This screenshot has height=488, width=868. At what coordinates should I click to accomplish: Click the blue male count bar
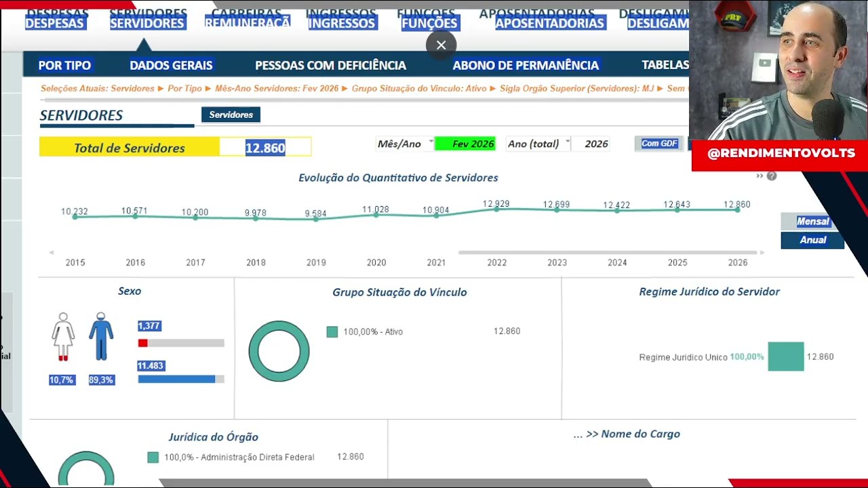(176, 380)
